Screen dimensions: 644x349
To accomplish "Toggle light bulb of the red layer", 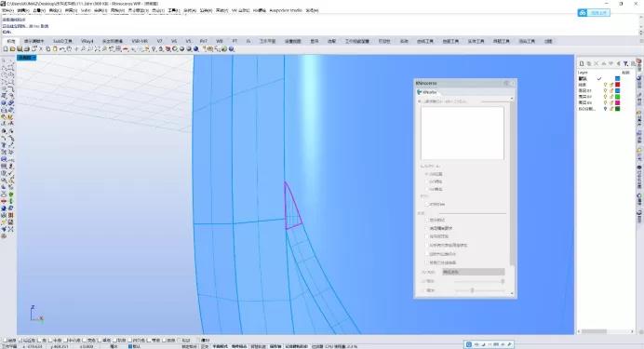I will pyautogui.click(x=605, y=85).
